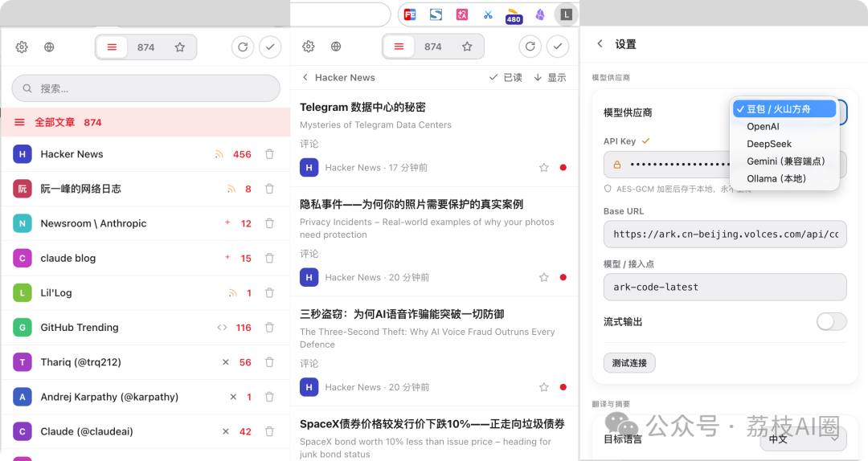This screenshot has height=461, width=868.
Task: Star the 隐私事件 article
Action: [543, 277]
